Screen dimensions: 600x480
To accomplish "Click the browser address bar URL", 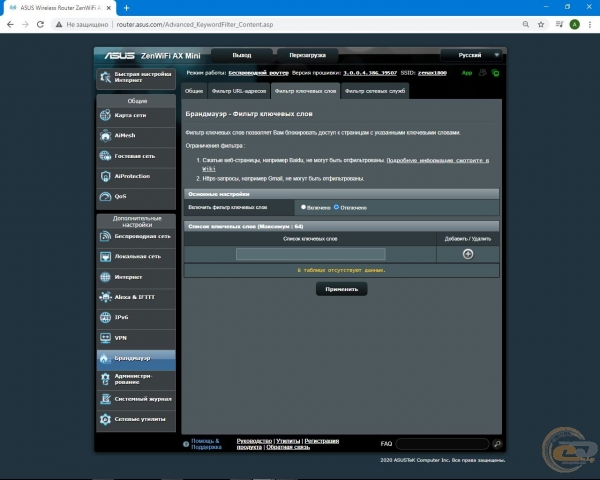I will pyautogui.click(x=195, y=24).
